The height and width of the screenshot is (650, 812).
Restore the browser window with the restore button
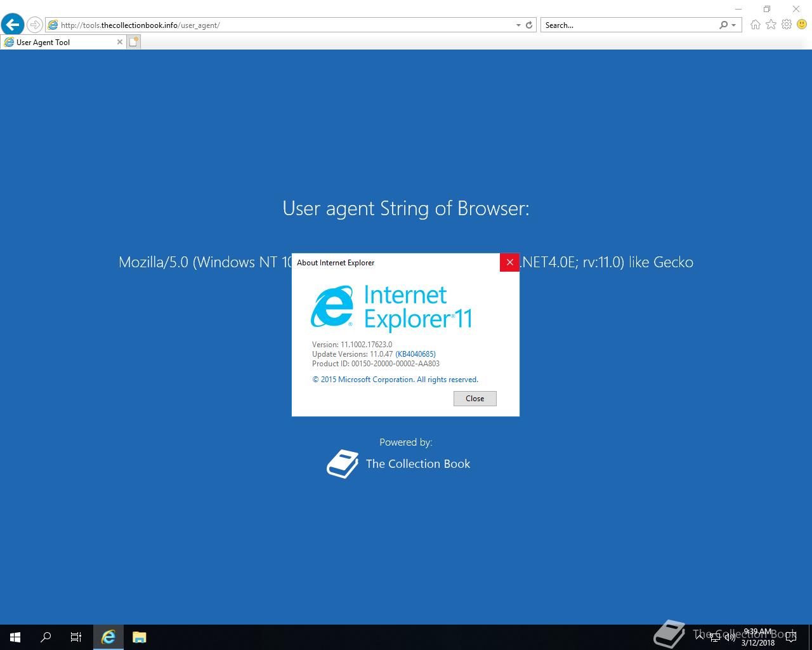click(x=766, y=9)
